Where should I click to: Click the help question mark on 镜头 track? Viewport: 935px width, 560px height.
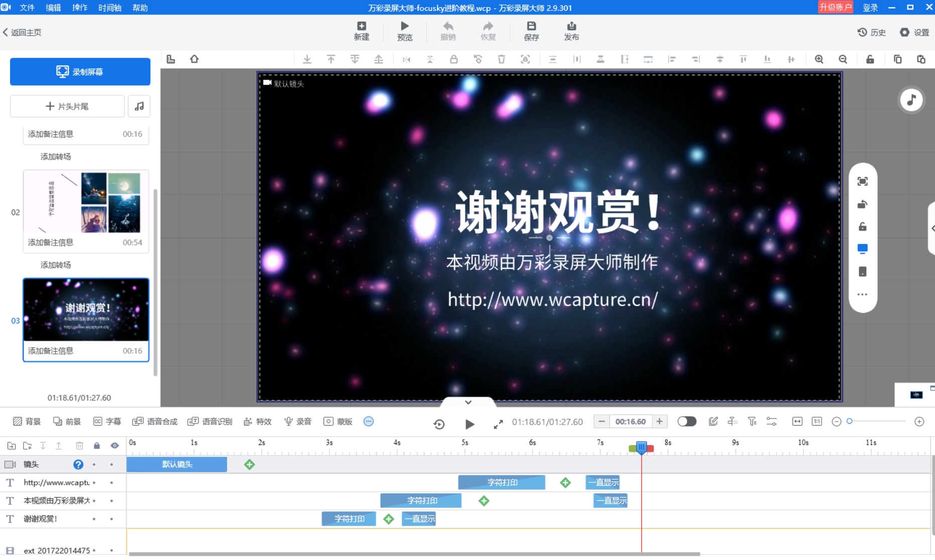coord(78,464)
